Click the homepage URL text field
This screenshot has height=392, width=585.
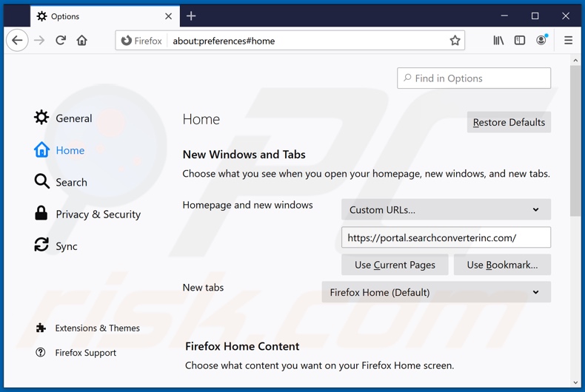tap(446, 237)
